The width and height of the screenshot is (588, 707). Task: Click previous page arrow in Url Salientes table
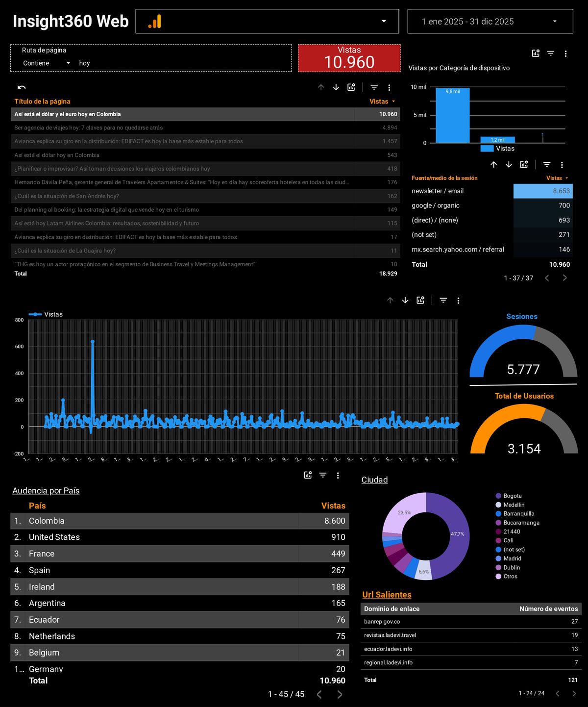(x=558, y=693)
